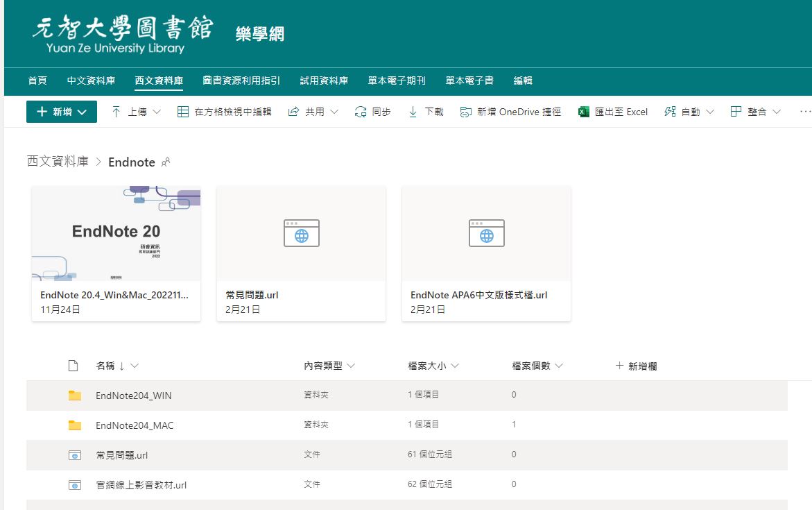Image resolution: width=812 pixels, height=510 pixels.
Task: Open the 常見問題.url card title
Action: tap(252, 295)
